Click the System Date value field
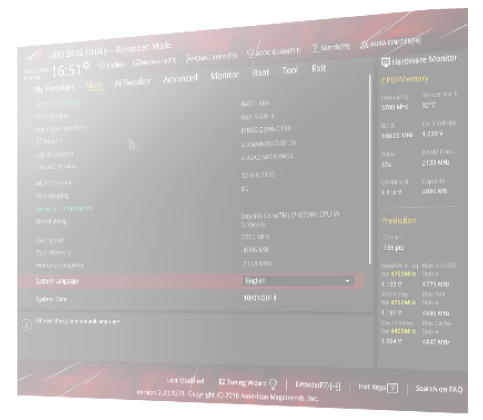Viewport: 483px width, 420px height. tap(260, 298)
